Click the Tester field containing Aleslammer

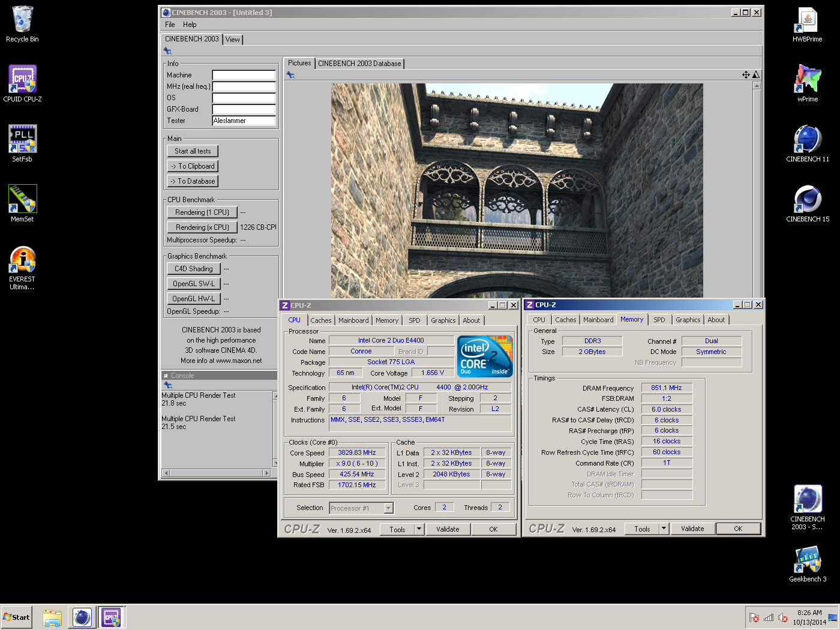pos(244,121)
